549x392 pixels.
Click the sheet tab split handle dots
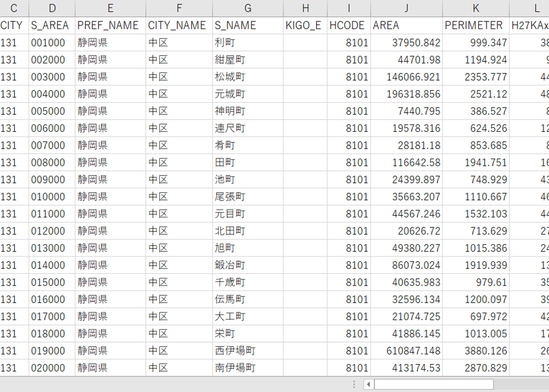354,384
